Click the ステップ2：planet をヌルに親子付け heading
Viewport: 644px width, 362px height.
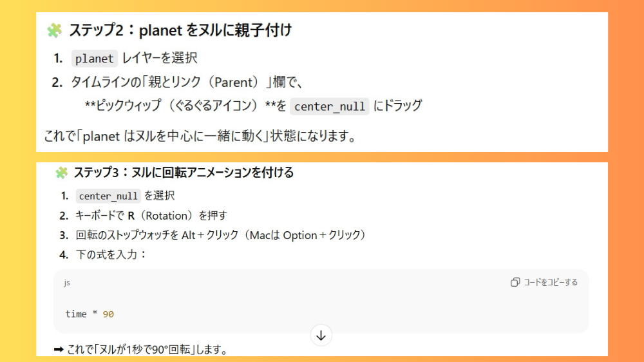180,30
